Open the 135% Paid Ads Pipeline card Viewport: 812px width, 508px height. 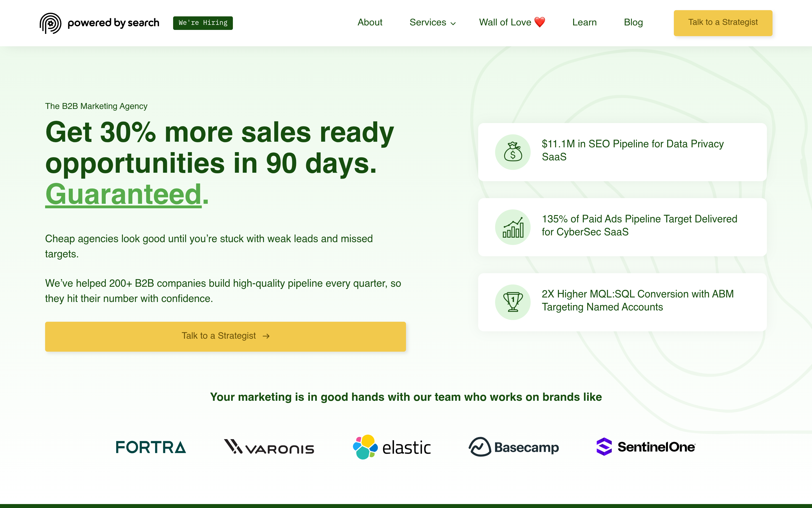point(622,227)
